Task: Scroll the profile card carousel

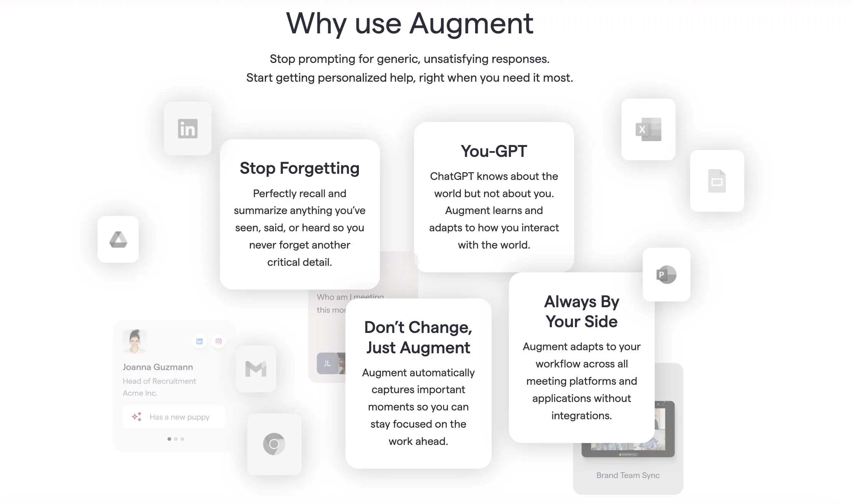Action: (177, 438)
